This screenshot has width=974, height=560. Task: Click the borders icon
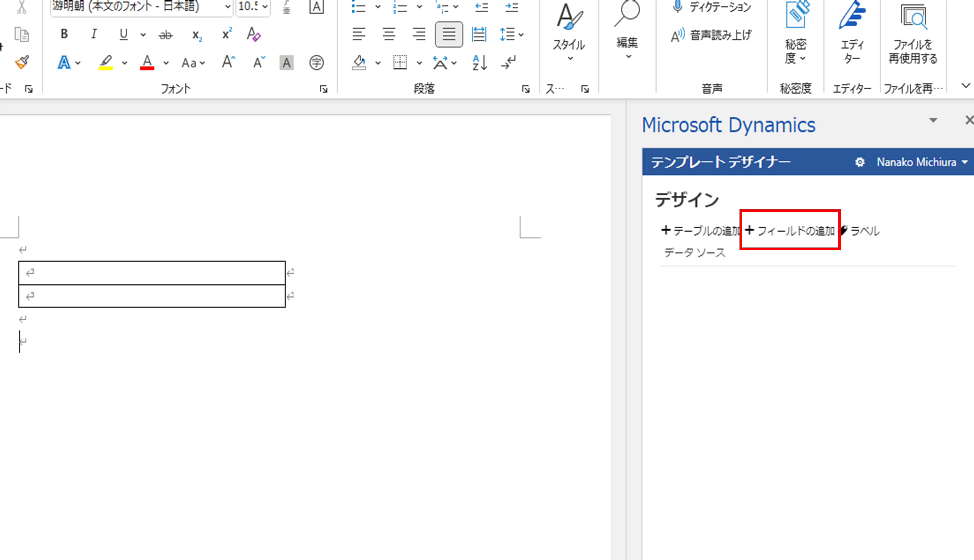[400, 62]
